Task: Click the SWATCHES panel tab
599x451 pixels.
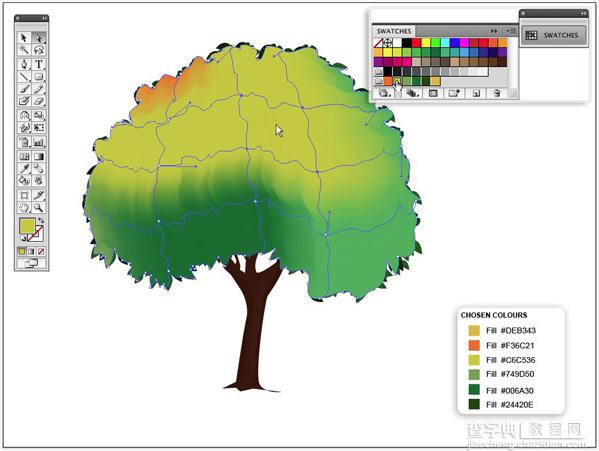Action: (394, 31)
